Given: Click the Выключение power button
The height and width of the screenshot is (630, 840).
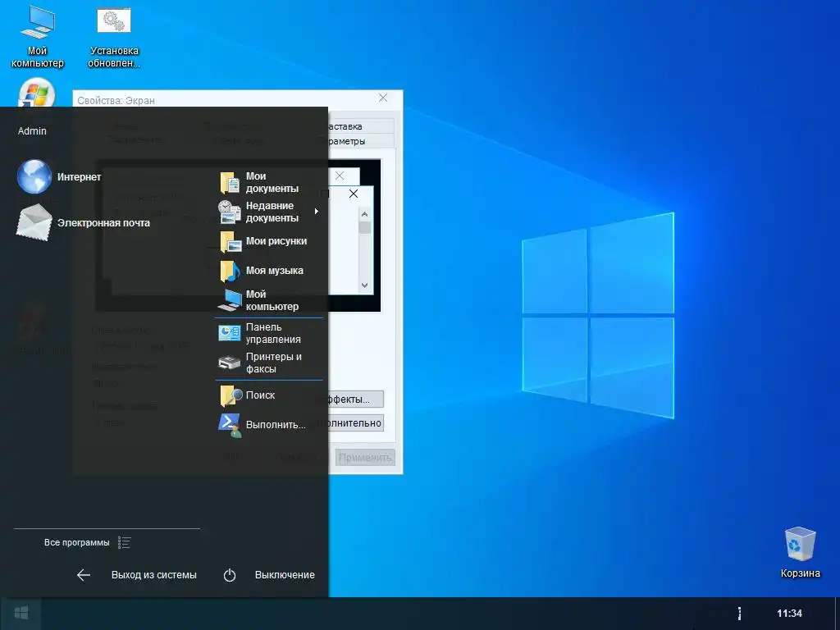Looking at the screenshot, I should [x=269, y=575].
